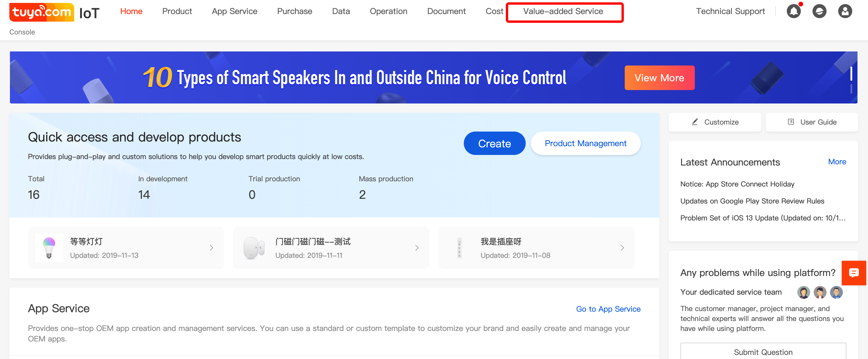Click the Product Management button
868x359 pixels.
[x=585, y=144]
